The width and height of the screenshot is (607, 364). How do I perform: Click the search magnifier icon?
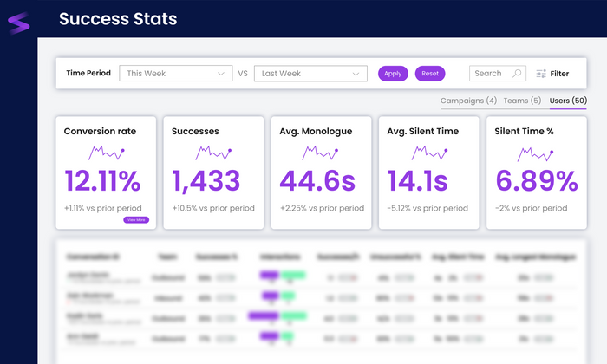[517, 74]
